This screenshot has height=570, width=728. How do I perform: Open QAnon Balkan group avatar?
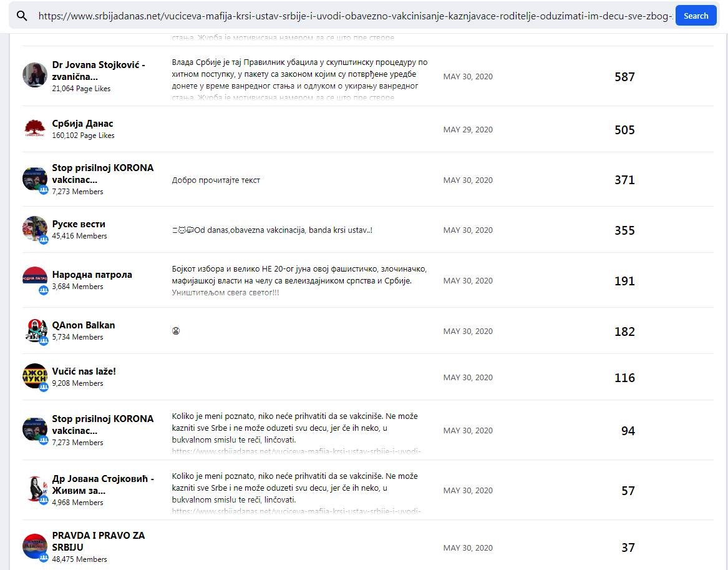(35, 330)
